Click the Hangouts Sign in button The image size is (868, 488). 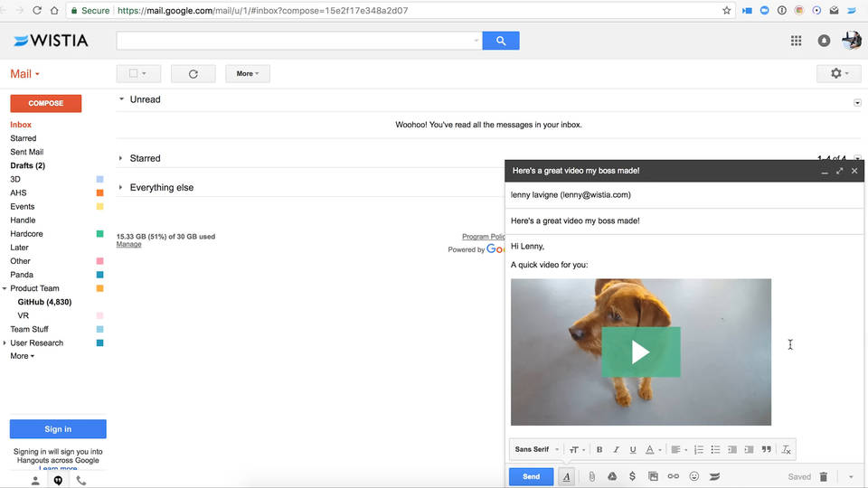tap(58, 428)
